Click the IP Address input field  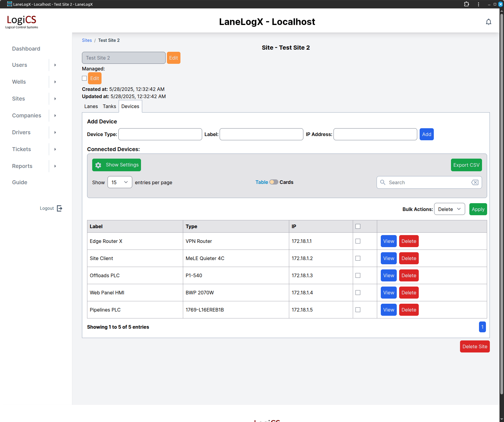point(375,134)
